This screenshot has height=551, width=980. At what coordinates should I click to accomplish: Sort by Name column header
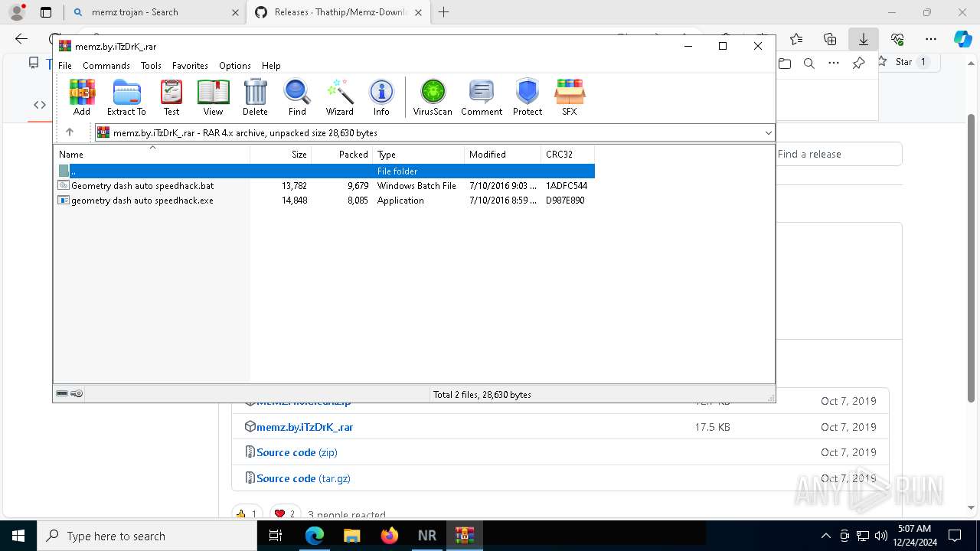coord(152,154)
